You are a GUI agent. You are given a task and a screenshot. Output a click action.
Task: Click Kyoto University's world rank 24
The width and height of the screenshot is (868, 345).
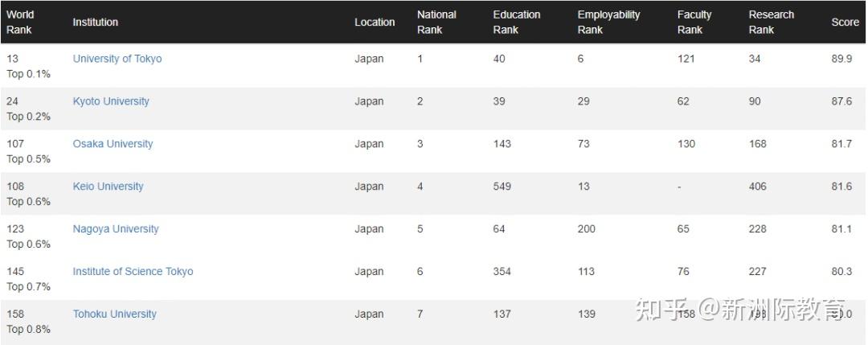(x=13, y=101)
